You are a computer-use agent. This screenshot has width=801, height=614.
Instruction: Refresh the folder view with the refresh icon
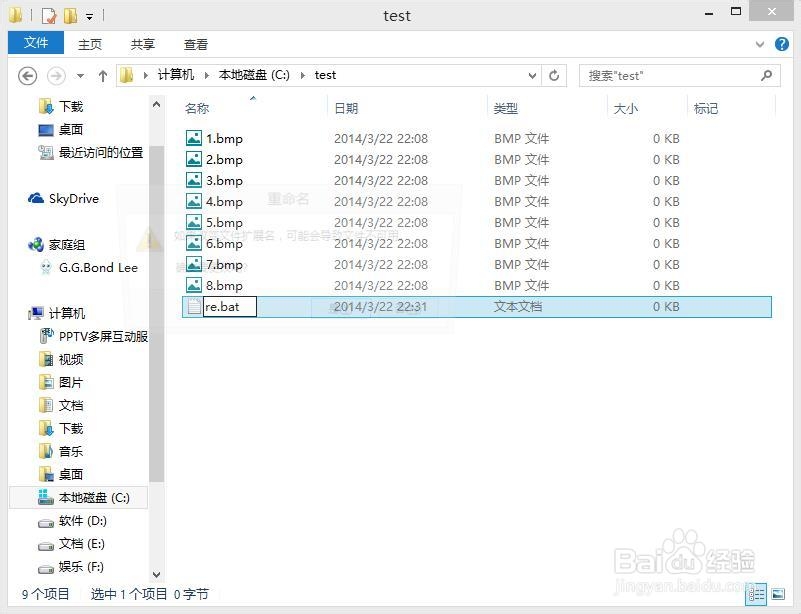553,75
